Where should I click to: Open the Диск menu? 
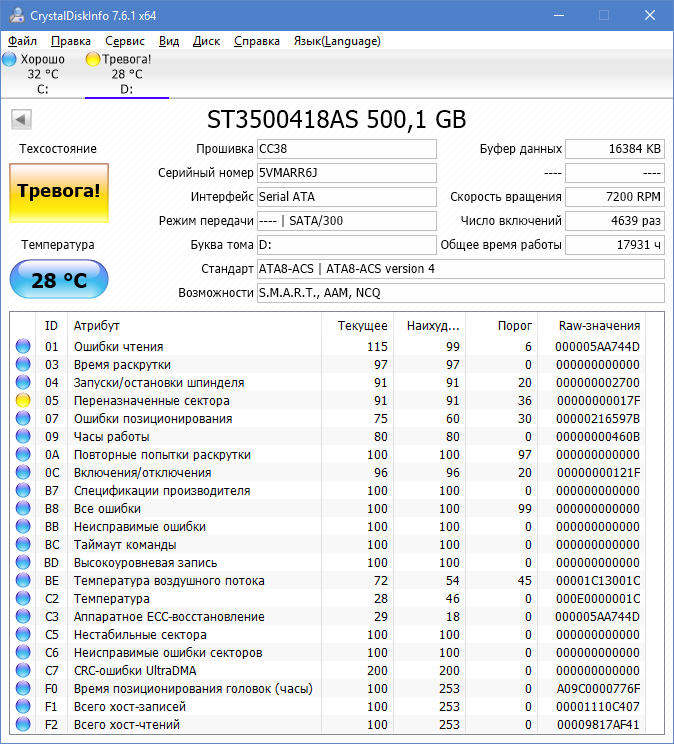(206, 41)
